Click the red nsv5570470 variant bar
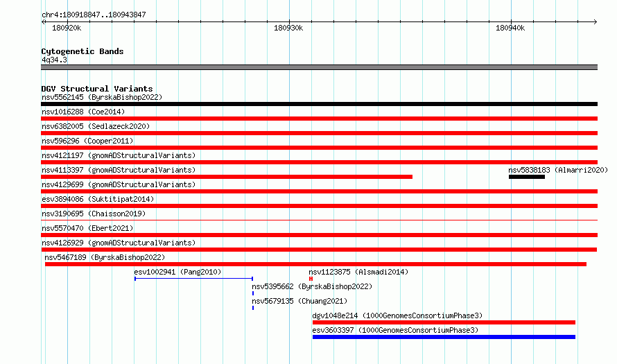The height and width of the screenshot is (364, 617). click(x=319, y=235)
